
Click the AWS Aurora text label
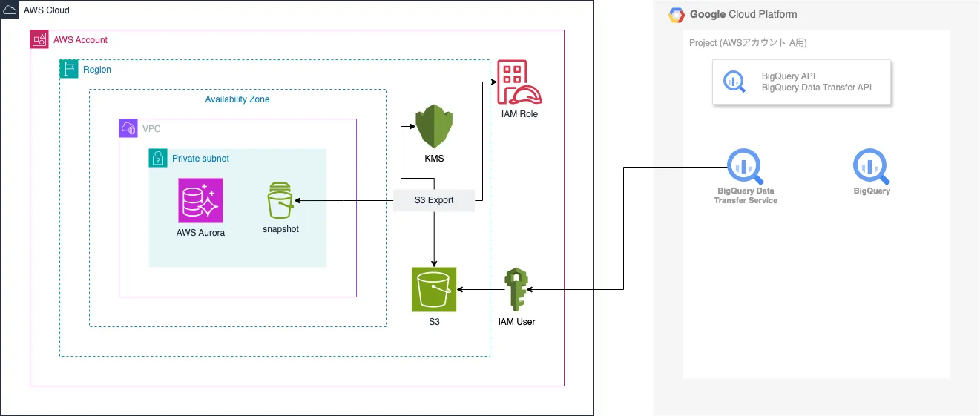coord(200,233)
